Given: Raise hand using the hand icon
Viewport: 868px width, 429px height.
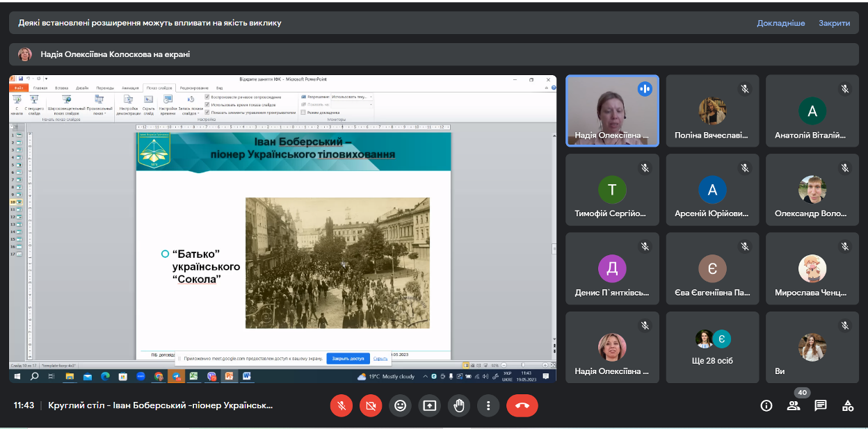Looking at the screenshot, I should pos(459,405).
